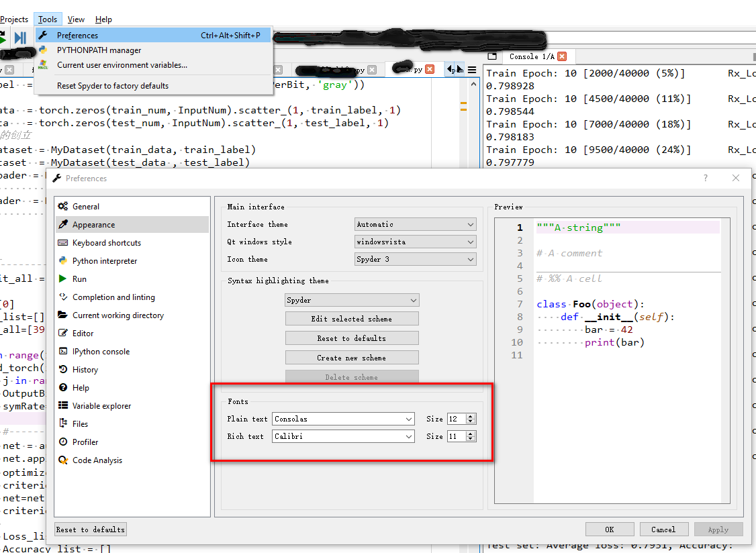
Task: Click Edit selected scheme button
Action: click(x=352, y=319)
